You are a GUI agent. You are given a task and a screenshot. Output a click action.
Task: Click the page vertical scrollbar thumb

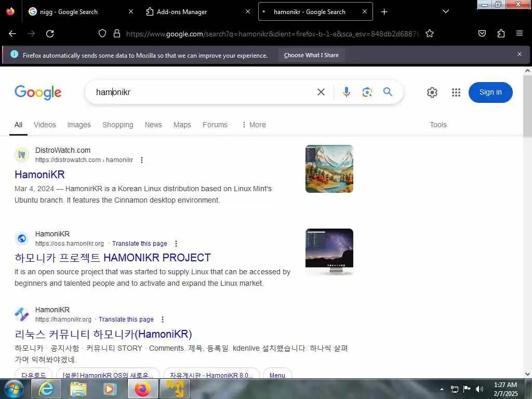click(x=527, y=106)
